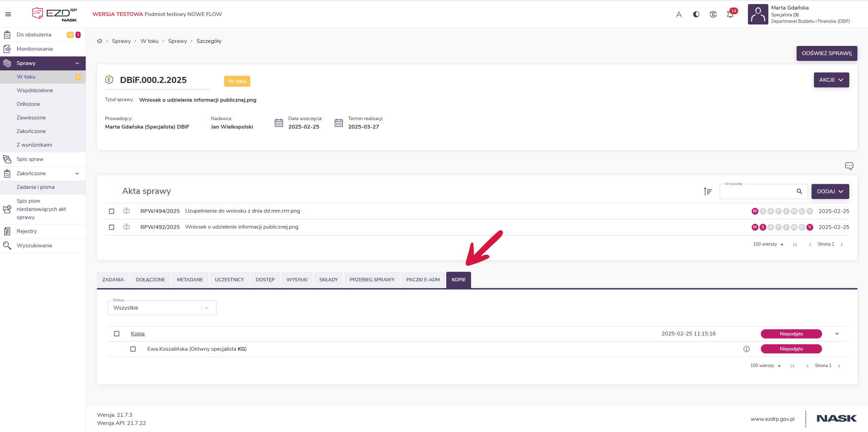Screen dimensions: 868x432
Task: Click the search magnifier icon in Wyszukaj field
Action: pyautogui.click(x=799, y=192)
